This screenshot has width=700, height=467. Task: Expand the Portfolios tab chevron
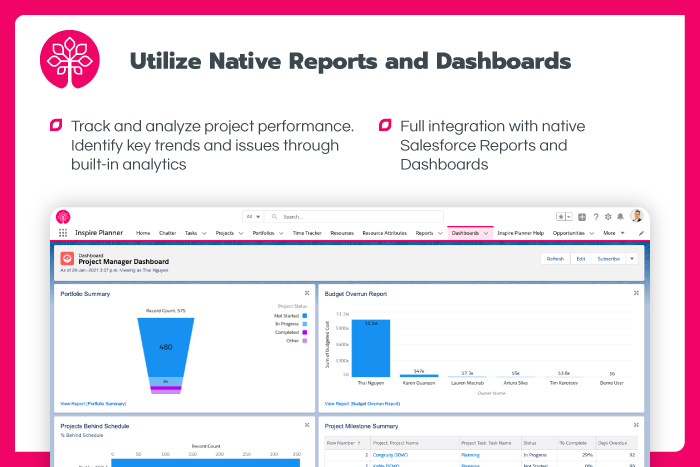tap(281, 233)
